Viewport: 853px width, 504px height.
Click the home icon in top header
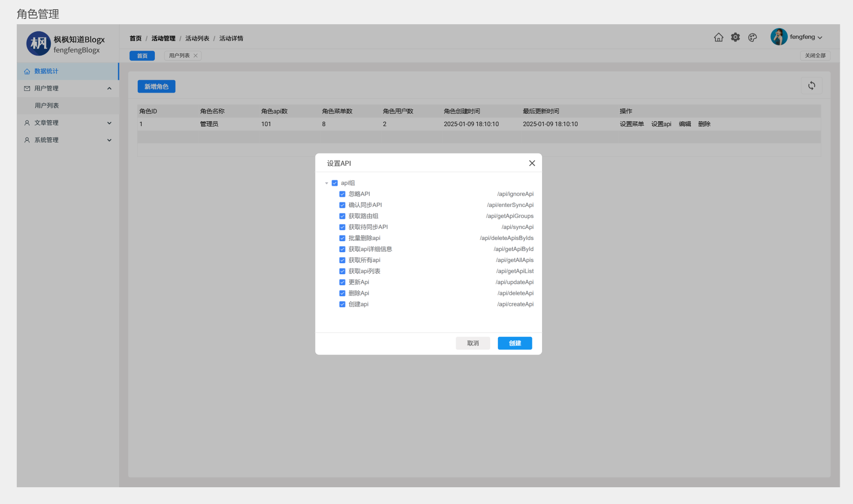pos(718,37)
